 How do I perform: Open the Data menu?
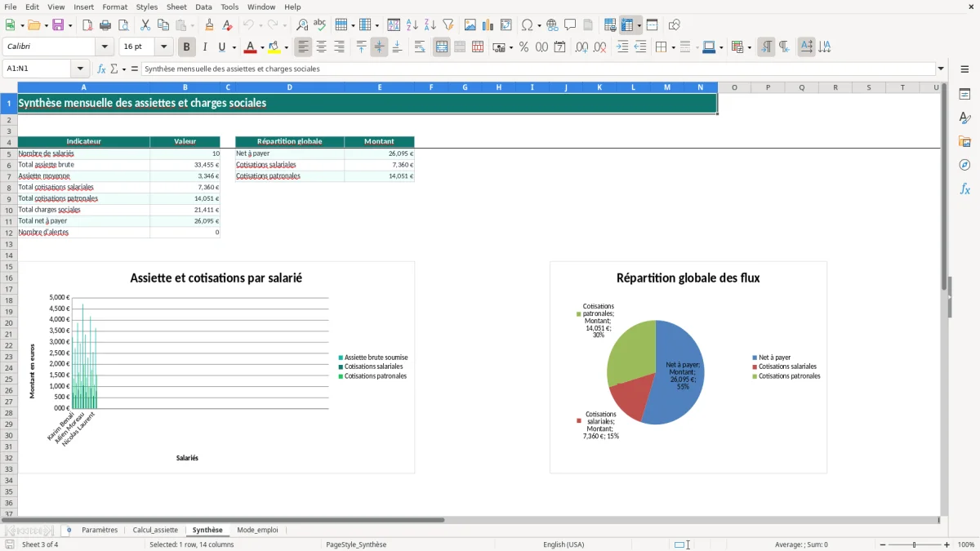[x=203, y=7]
